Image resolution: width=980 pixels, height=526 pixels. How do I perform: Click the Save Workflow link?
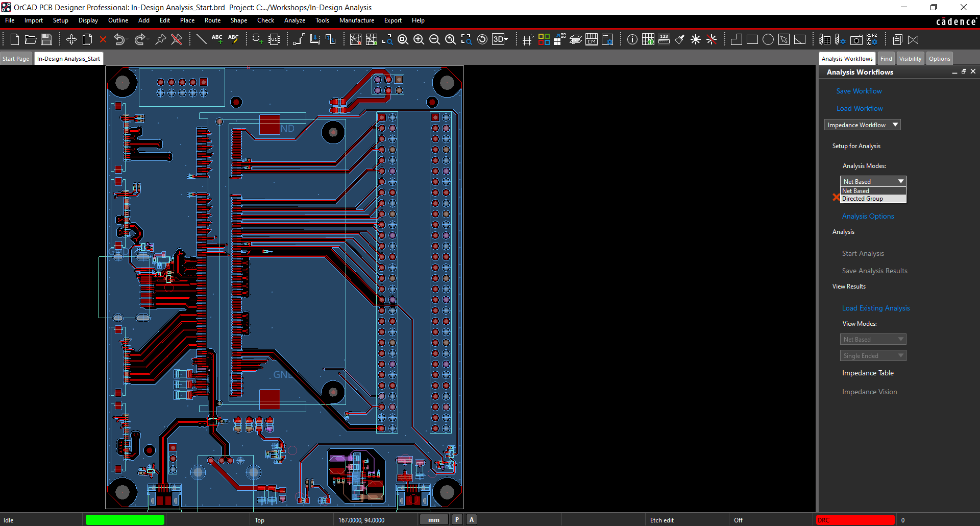(859, 91)
